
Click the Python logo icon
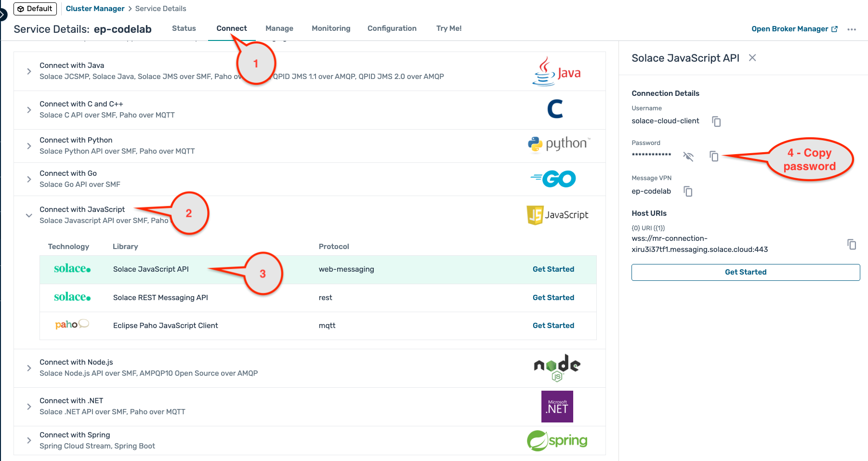[x=558, y=144]
